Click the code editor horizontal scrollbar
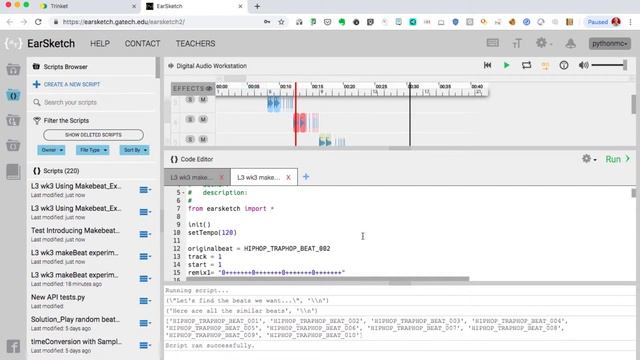Image resolution: width=640 pixels, height=360 pixels. [x=328, y=279]
